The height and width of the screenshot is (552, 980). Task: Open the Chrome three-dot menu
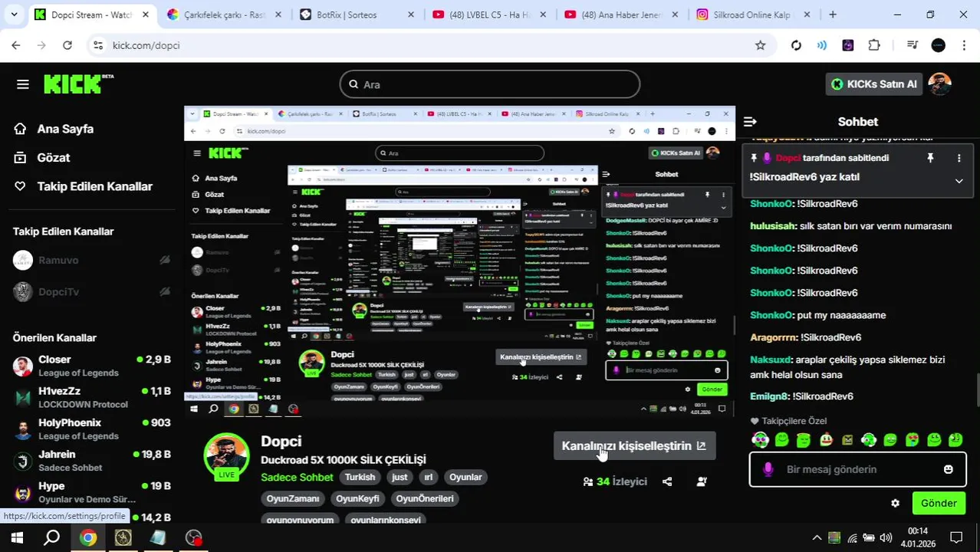[964, 45]
